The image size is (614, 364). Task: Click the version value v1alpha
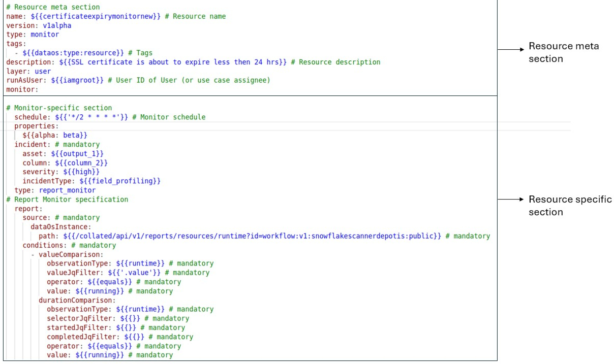pyautogui.click(x=57, y=25)
